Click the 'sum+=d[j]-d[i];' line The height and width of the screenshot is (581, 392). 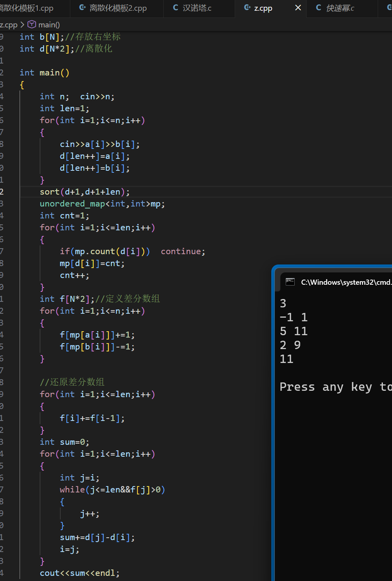click(97, 537)
